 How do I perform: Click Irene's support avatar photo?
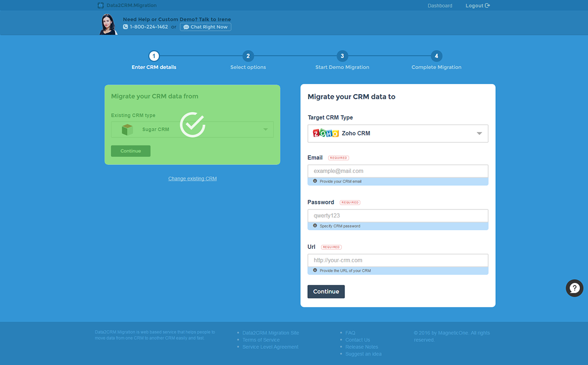108,24
